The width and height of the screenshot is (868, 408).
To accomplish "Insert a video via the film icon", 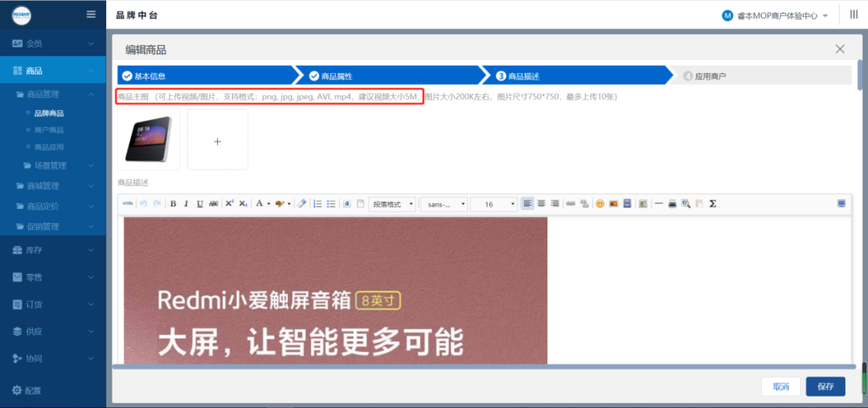I will click(627, 203).
